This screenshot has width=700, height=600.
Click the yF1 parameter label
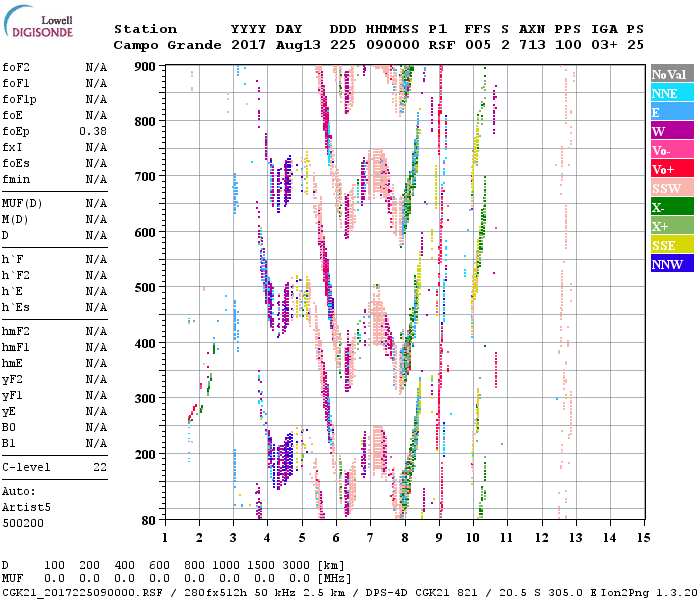[x=12, y=396]
